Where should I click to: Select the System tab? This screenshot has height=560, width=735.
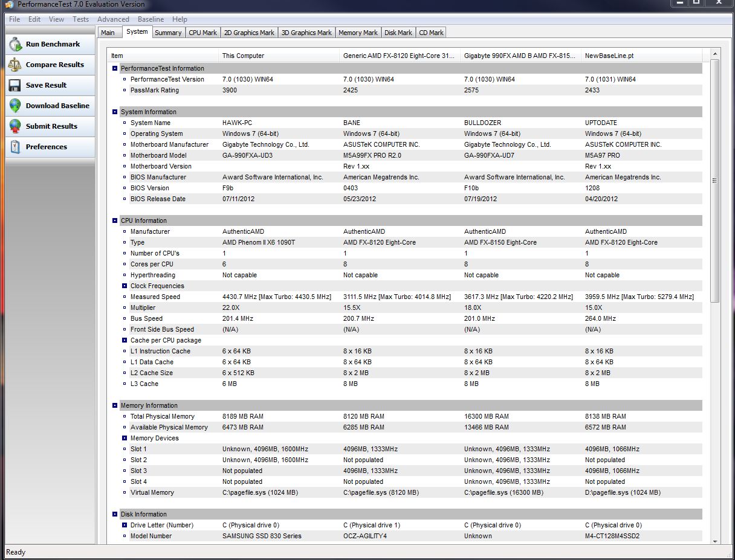137,32
